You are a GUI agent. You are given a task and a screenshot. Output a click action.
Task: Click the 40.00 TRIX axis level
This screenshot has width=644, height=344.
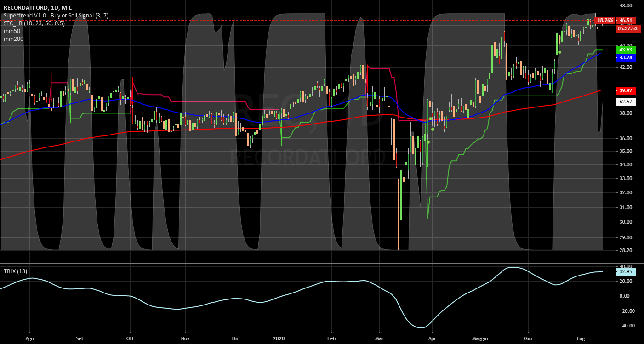click(625, 266)
